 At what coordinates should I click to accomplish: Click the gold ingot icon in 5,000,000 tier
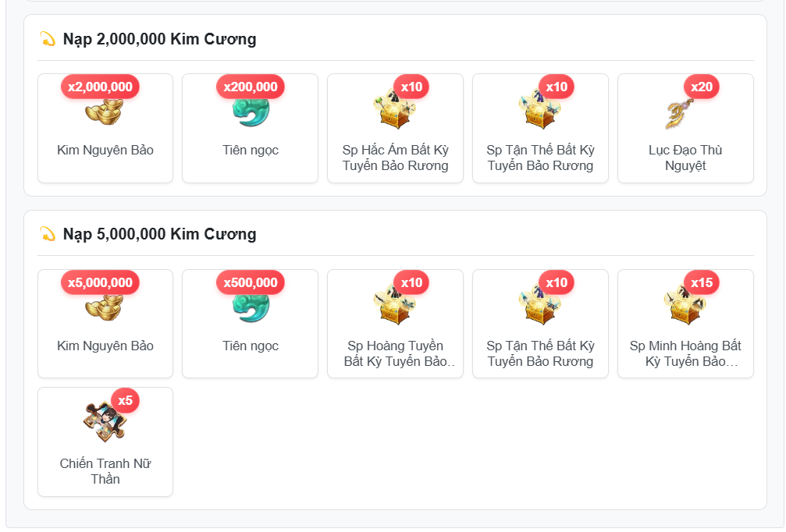click(x=105, y=307)
